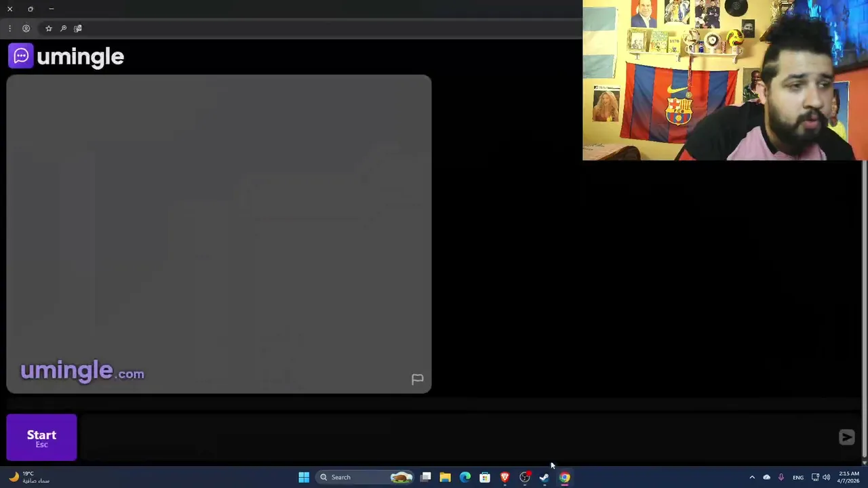868x488 pixels.
Task: Click the webcam overlay video
Action: point(725,80)
